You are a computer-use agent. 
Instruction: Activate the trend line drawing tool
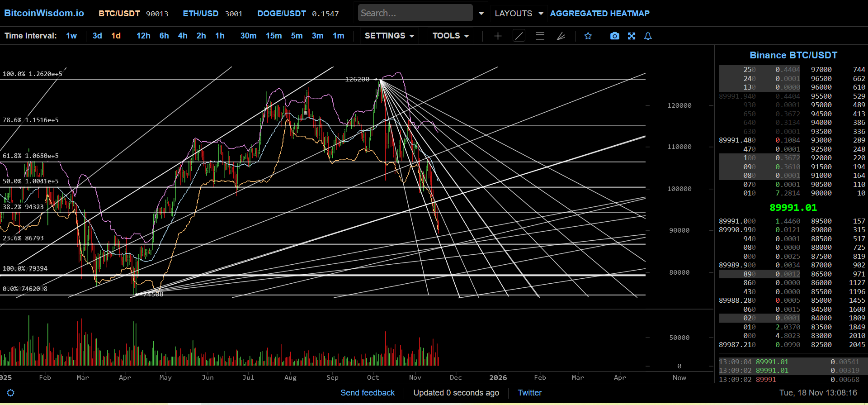click(x=519, y=36)
